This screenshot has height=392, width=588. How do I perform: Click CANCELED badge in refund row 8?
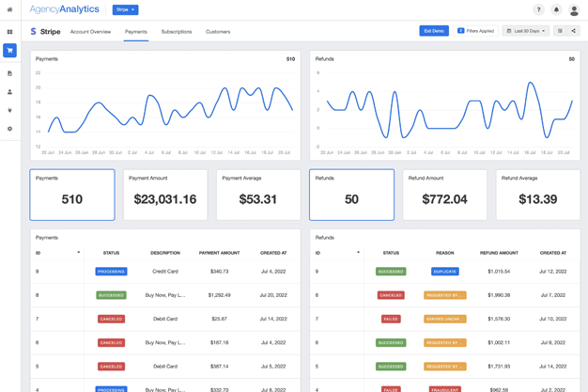(391, 295)
